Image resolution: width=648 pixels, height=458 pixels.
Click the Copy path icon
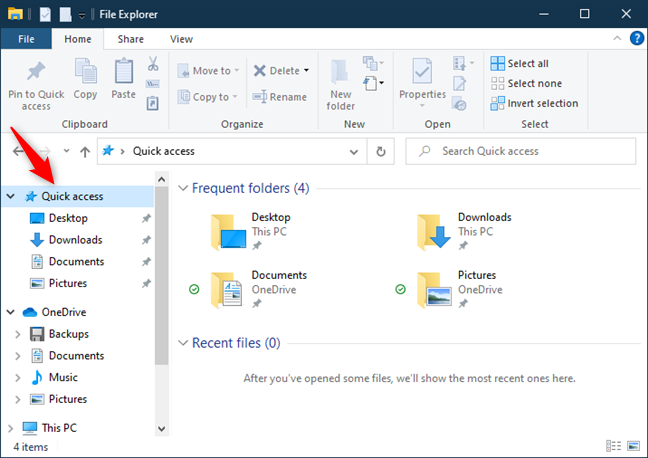[152, 84]
